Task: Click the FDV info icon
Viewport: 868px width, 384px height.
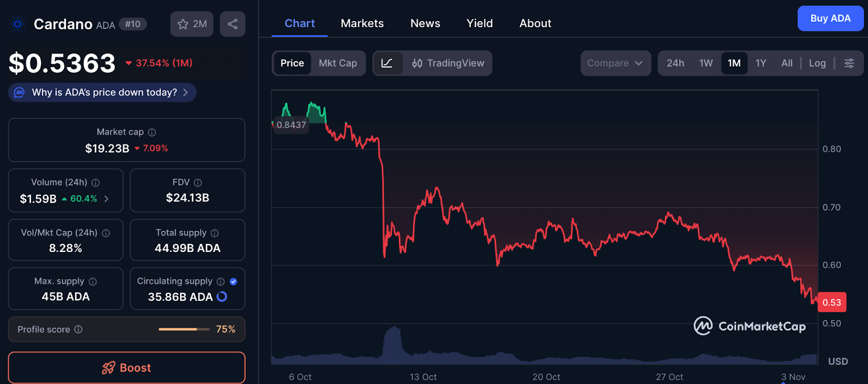Action: tap(197, 182)
